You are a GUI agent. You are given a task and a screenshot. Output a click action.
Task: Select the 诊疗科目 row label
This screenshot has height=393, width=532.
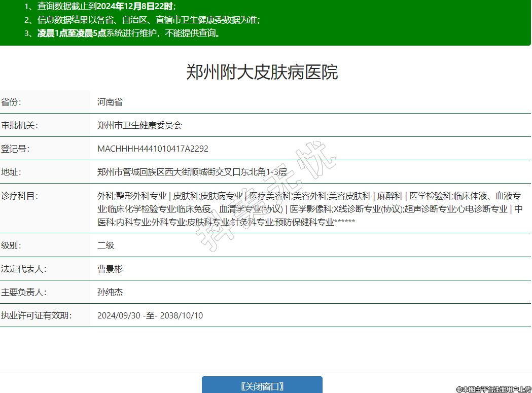pyautogui.click(x=20, y=196)
